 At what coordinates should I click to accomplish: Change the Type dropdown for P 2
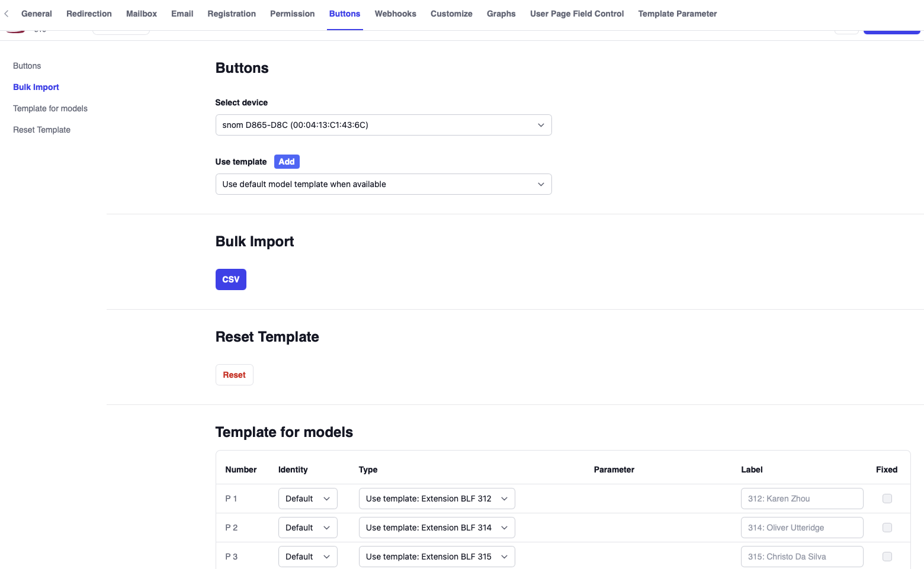click(437, 527)
